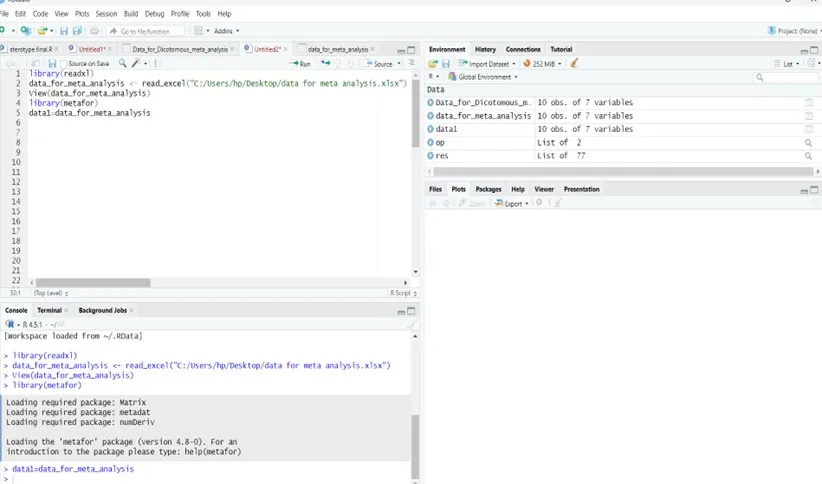Click the Go to file/function field
Image resolution: width=822 pixels, height=484 pixels.
(146, 31)
